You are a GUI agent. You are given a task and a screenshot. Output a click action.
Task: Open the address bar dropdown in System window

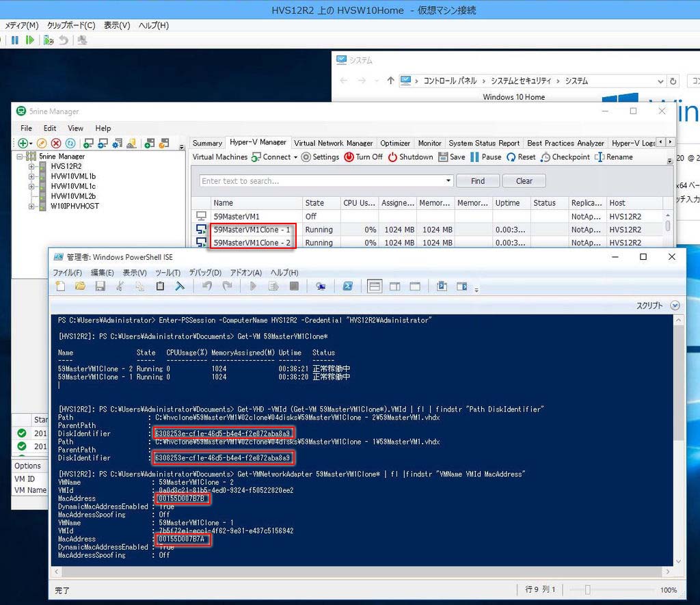[660, 81]
